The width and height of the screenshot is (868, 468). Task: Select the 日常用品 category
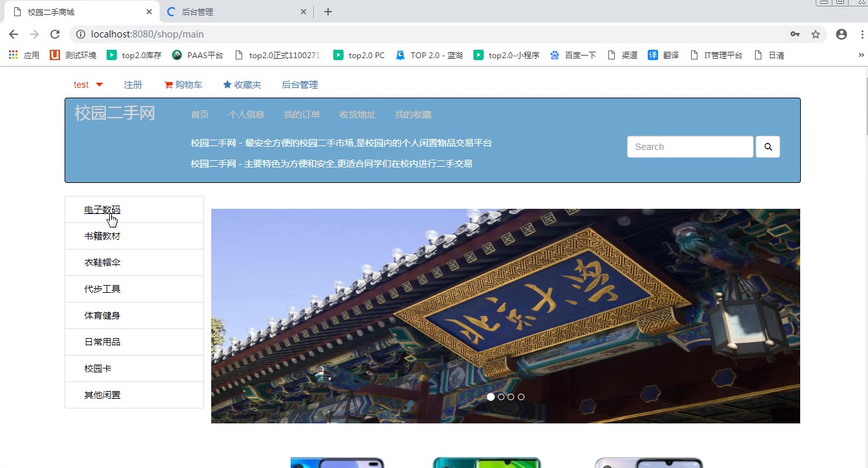[134, 342]
